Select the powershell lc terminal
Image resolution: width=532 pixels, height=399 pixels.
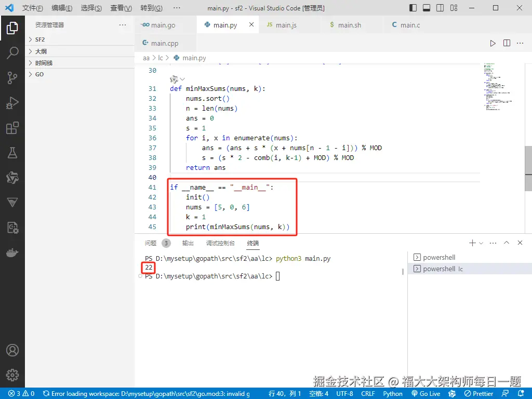coord(470,269)
